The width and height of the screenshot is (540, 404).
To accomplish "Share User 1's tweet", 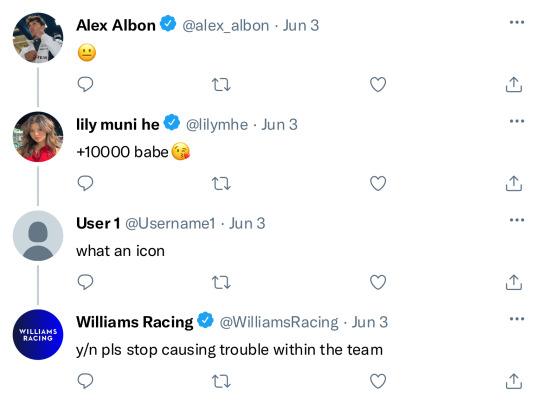I will (x=514, y=282).
